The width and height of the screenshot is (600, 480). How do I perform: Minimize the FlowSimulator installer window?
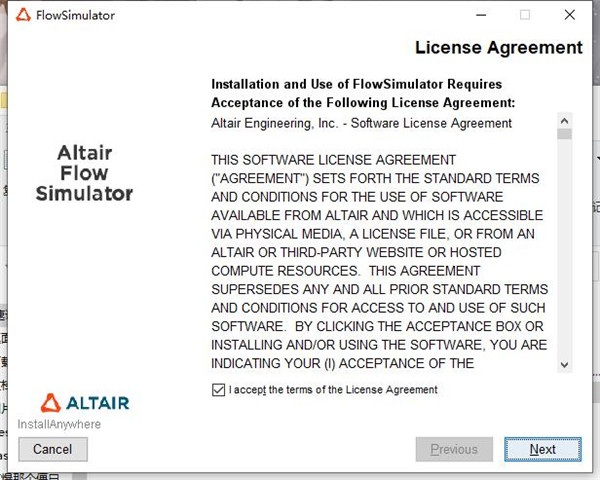coord(481,15)
